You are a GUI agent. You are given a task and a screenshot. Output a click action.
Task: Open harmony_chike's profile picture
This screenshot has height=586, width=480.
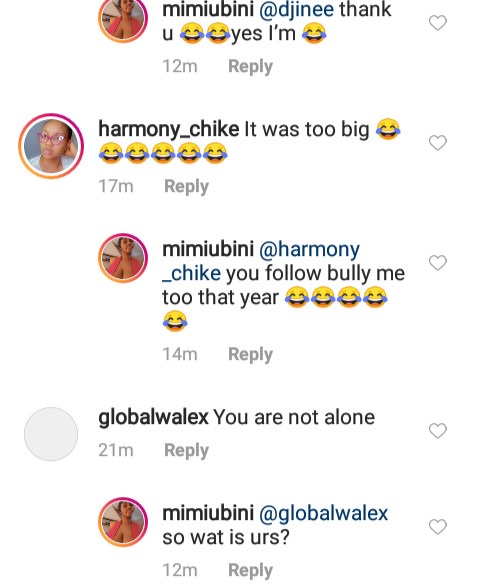point(51,146)
